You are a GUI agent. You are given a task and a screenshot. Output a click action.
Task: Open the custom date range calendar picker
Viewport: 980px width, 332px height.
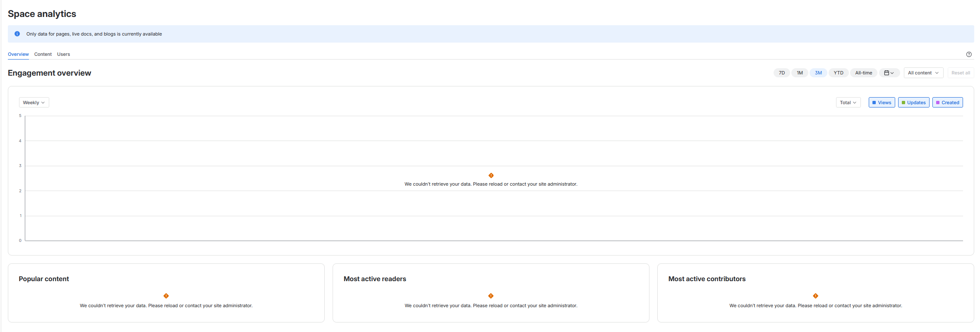click(x=889, y=73)
